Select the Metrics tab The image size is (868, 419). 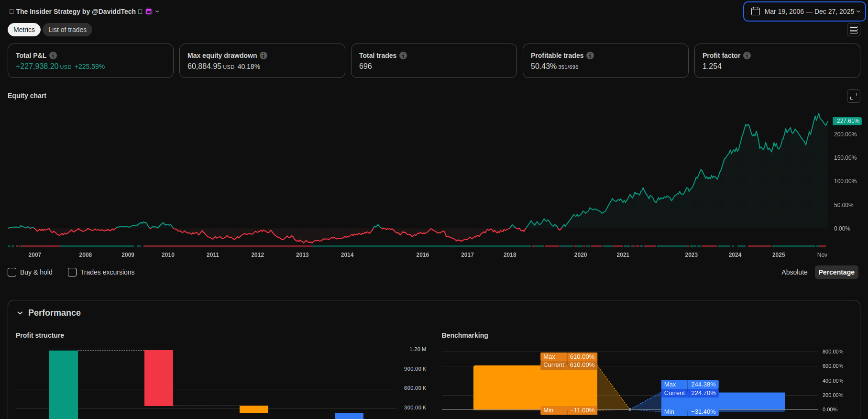[24, 30]
